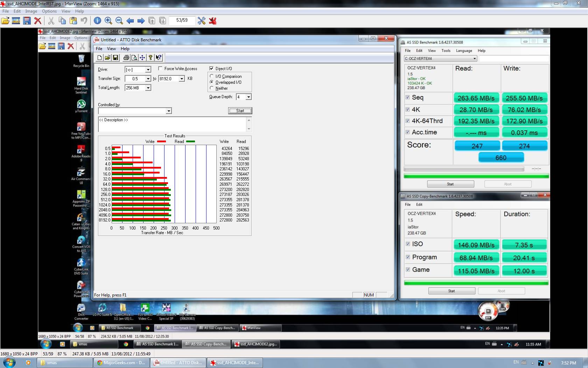The width and height of the screenshot is (588, 368).
Task: Click Untitled - ATTO Disk taskbar button
Action: pyautogui.click(x=178, y=363)
